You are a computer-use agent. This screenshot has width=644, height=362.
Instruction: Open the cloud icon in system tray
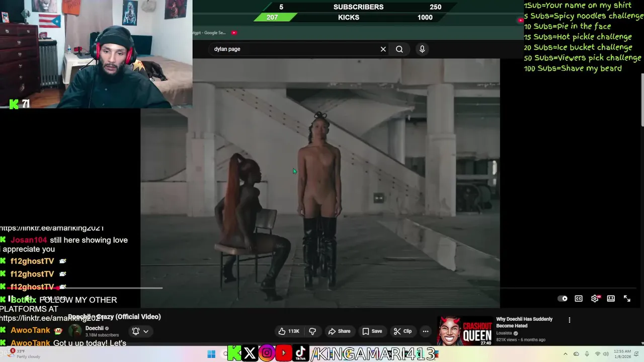[x=576, y=354]
